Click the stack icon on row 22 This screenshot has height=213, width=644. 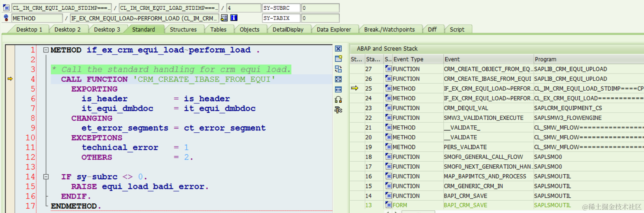(x=388, y=117)
